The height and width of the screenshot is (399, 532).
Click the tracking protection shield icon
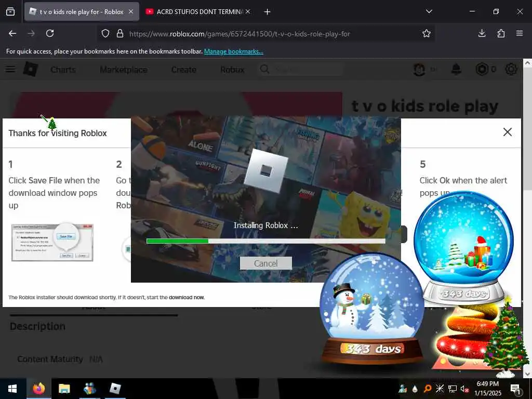(x=105, y=34)
